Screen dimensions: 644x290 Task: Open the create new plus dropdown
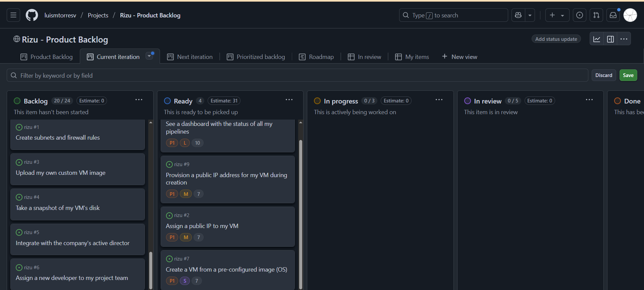[557, 15]
